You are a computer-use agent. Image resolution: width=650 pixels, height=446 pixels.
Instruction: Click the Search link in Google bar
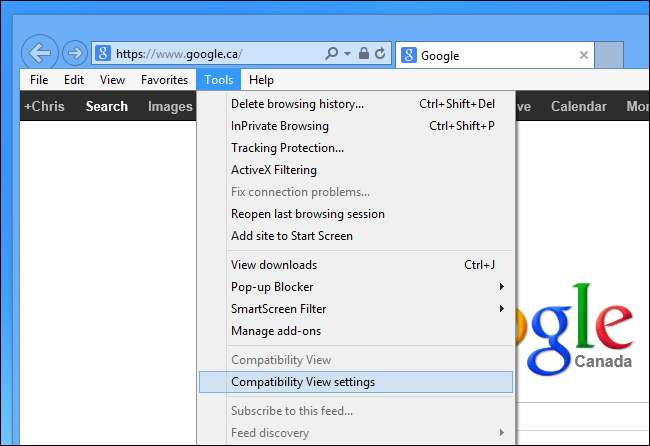pos(107,106)
